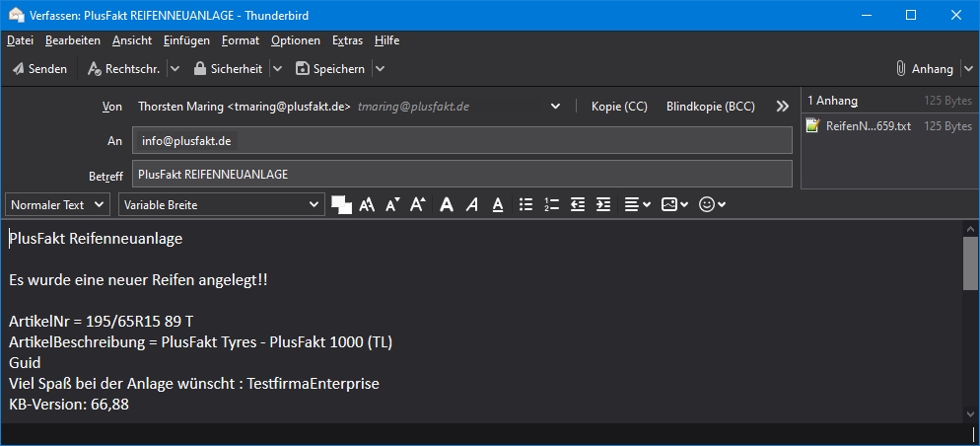Add attachment via Anhang paperclip button
The width and height of the screenshot is (980, 446).
pyautogui.click(x=925, y=69)
